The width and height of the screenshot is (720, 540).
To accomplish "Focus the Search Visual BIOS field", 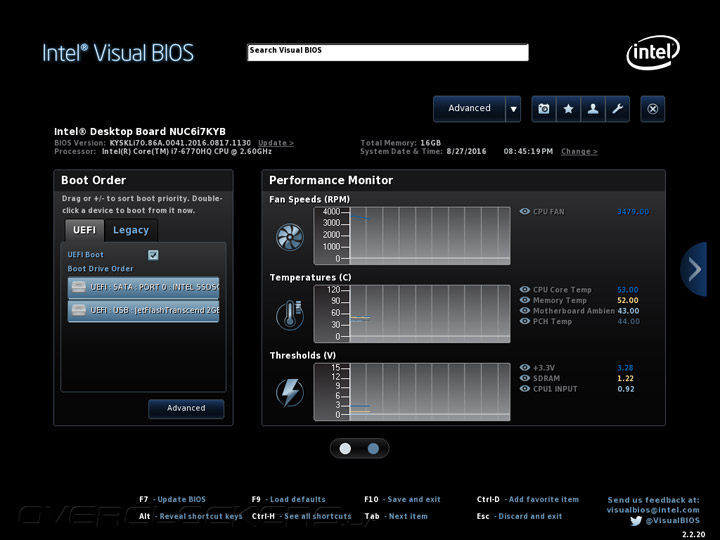I will tap(388, 52).
